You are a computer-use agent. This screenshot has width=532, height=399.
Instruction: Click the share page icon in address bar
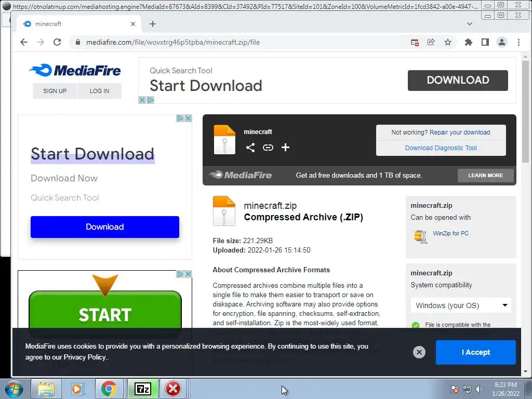click(x=431, y=42)
